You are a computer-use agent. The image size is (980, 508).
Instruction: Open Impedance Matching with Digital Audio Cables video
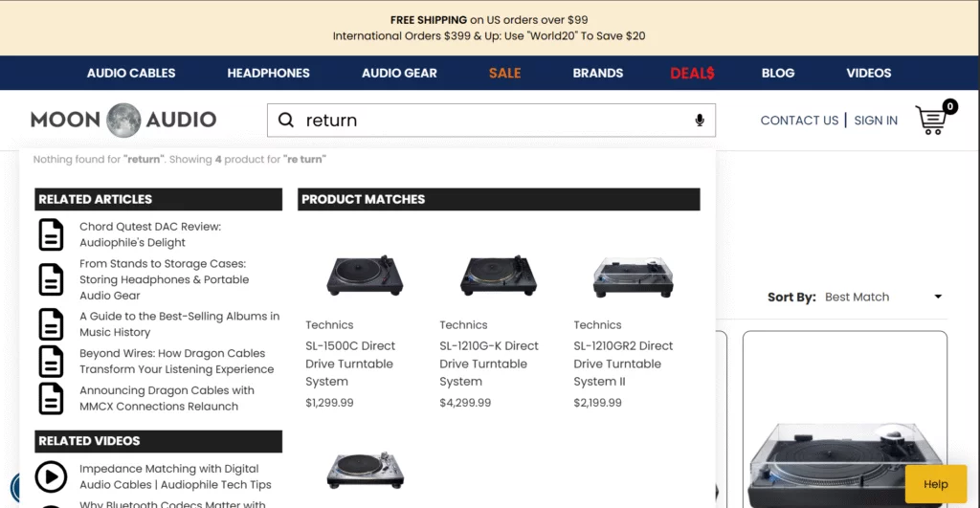pyautogui.click(x=175, y=476)
